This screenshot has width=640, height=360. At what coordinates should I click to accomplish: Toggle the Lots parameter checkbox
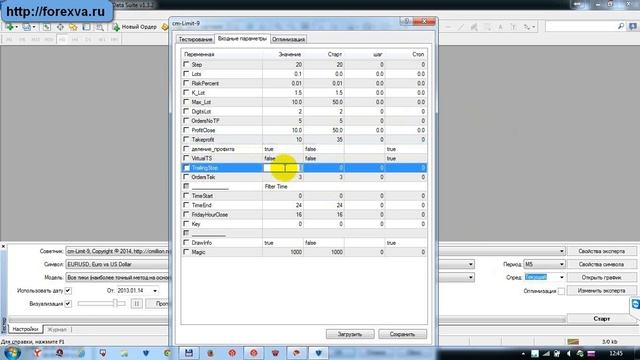[x=186, y=73]
